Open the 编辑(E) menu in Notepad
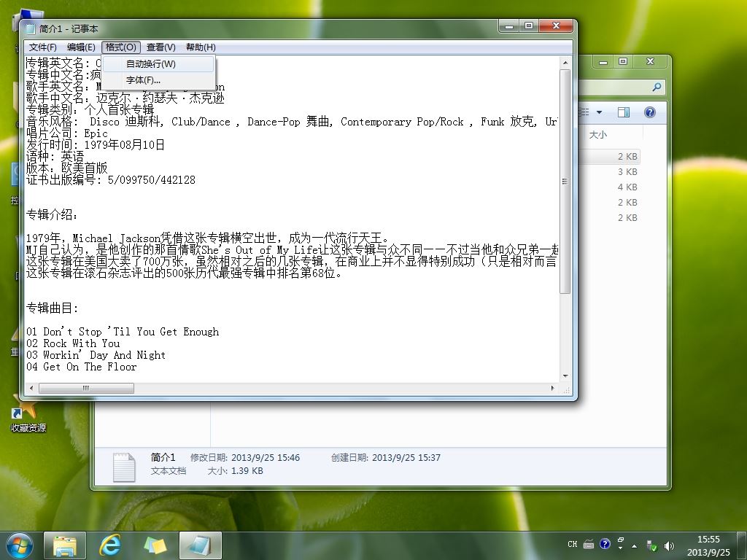The image size is (747, 560). tap(81, 47)
